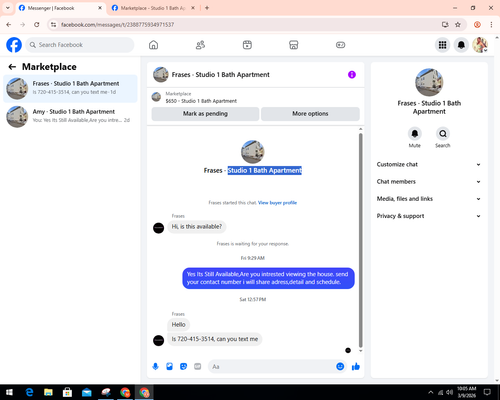Open the Friends icon in top navigation
The height and width of the screenshot is (400, 500).
(200, 45)
